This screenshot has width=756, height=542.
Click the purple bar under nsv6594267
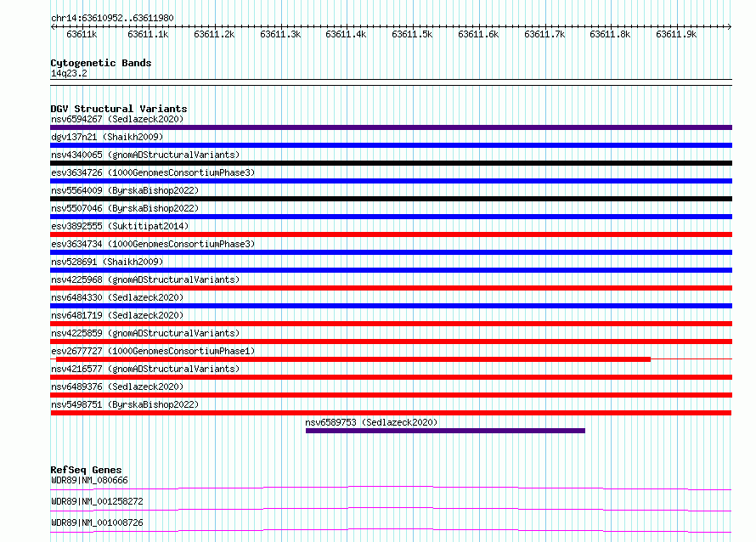coord(391,127)
